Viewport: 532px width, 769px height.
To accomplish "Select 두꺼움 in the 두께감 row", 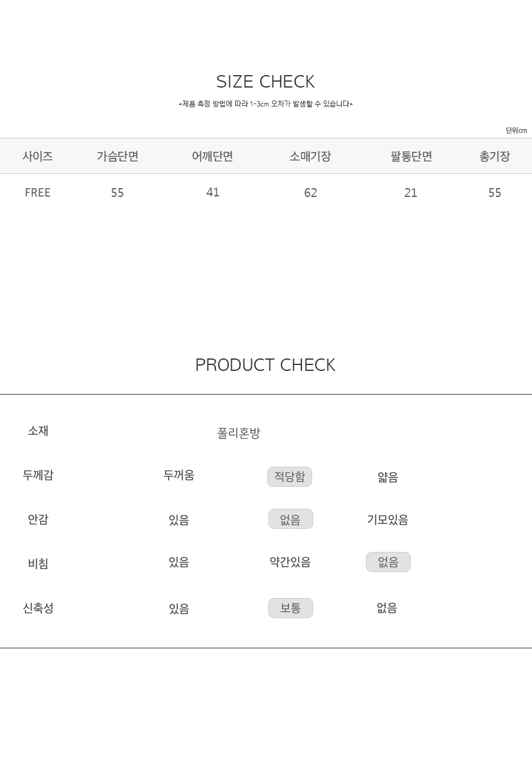I will 179,475.
